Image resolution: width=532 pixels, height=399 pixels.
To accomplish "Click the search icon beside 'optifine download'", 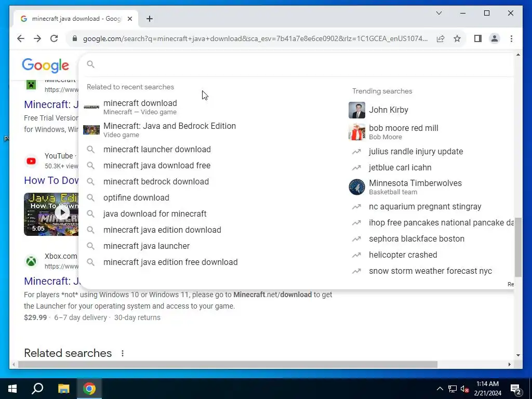I will pos(90,197).
